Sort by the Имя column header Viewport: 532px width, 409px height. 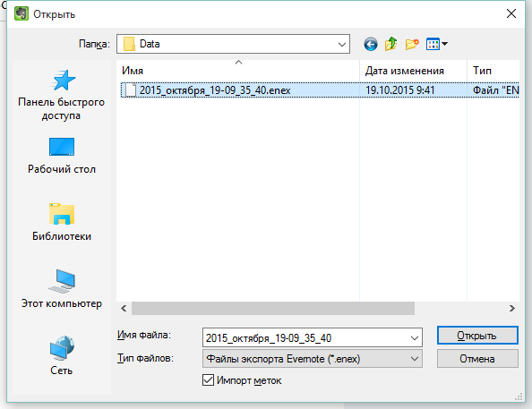[237, 71]
